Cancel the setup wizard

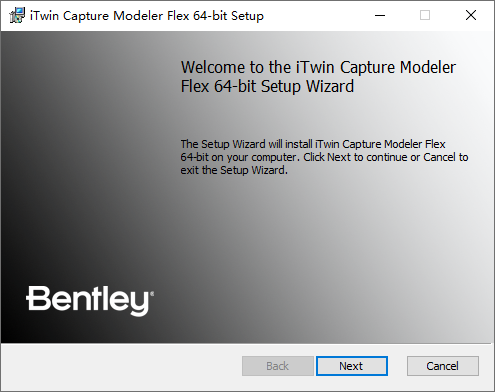click(443, 366)
